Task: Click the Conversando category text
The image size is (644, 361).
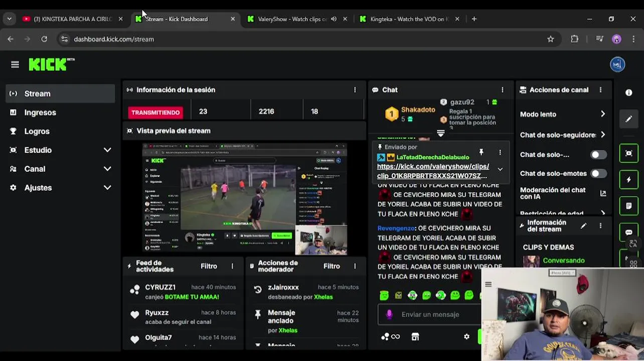Action: point(564,261)
